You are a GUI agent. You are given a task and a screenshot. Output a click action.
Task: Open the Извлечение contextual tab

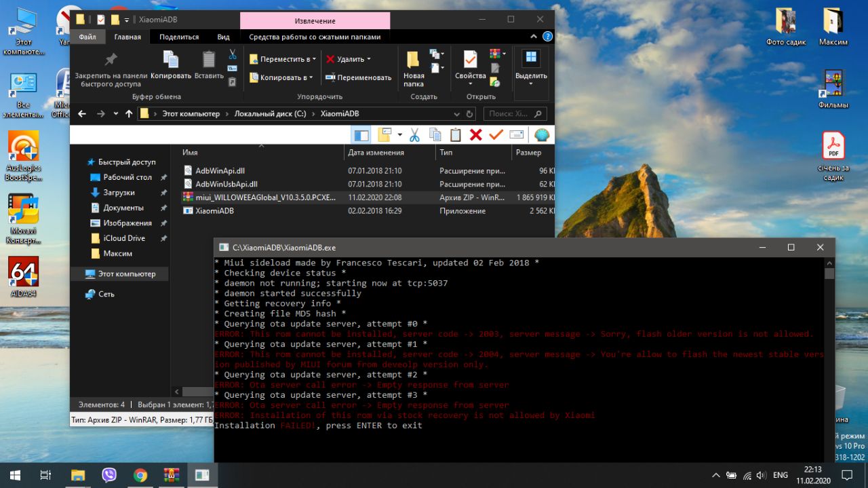(315, 21)
